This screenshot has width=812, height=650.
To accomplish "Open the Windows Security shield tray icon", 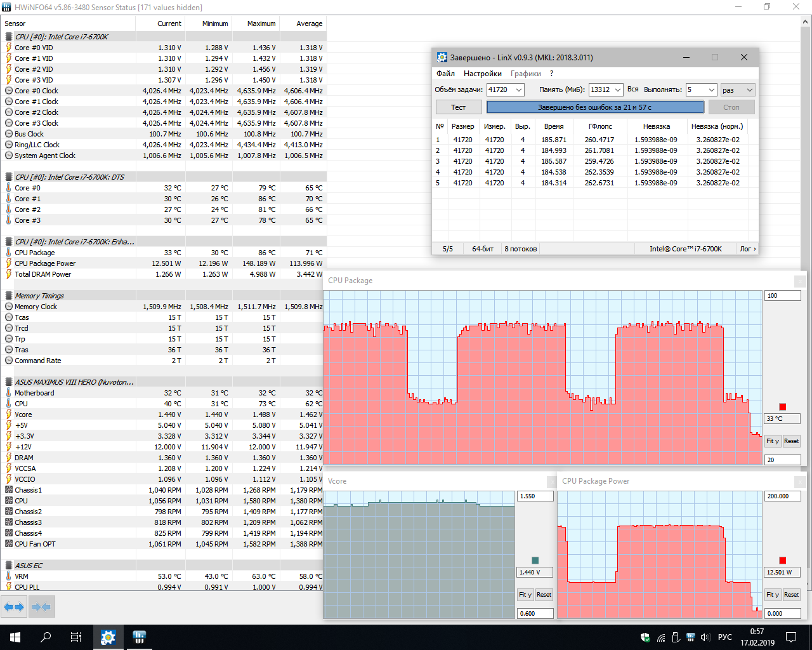I will click(646, 637).
